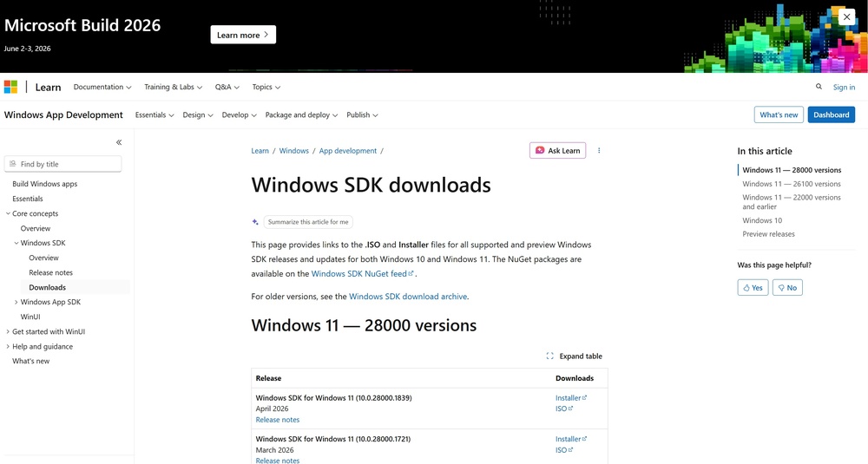The width and height of the screenshot is (868, 464).
Task: Open the Essentials dropdown in app nav
Action: coord(155,115)
